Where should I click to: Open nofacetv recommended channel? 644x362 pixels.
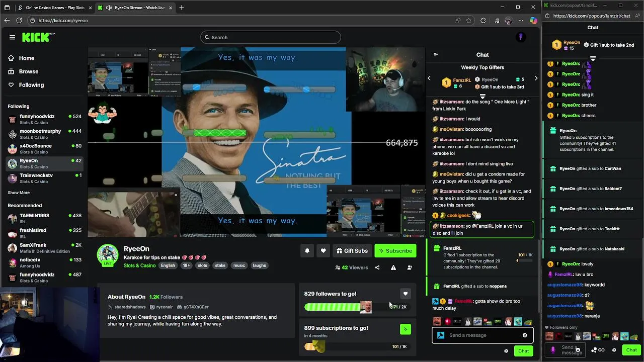coord(44,262)
